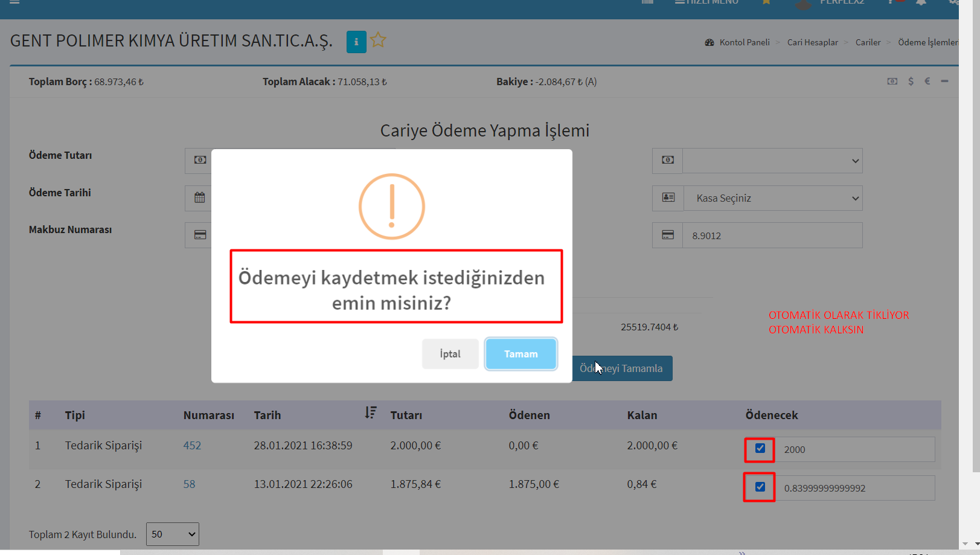Collapse summary panel with the minus icon

944,81
